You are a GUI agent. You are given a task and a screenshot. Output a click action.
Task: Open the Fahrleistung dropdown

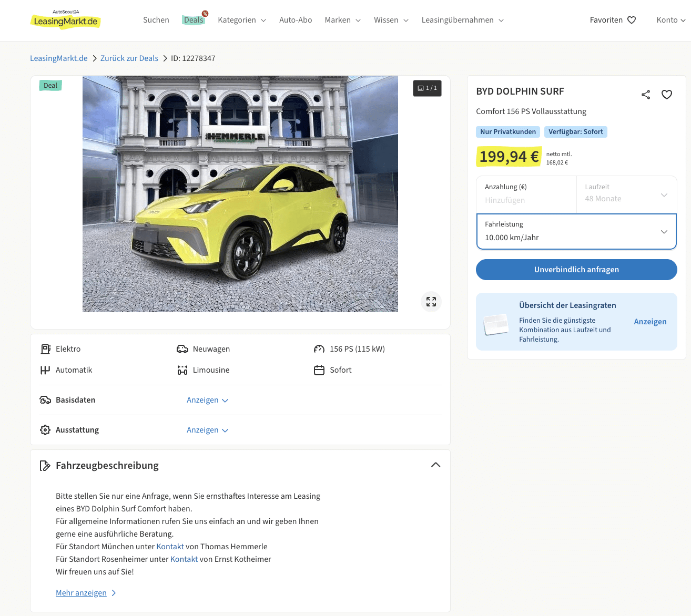click(x=576, y=231)
